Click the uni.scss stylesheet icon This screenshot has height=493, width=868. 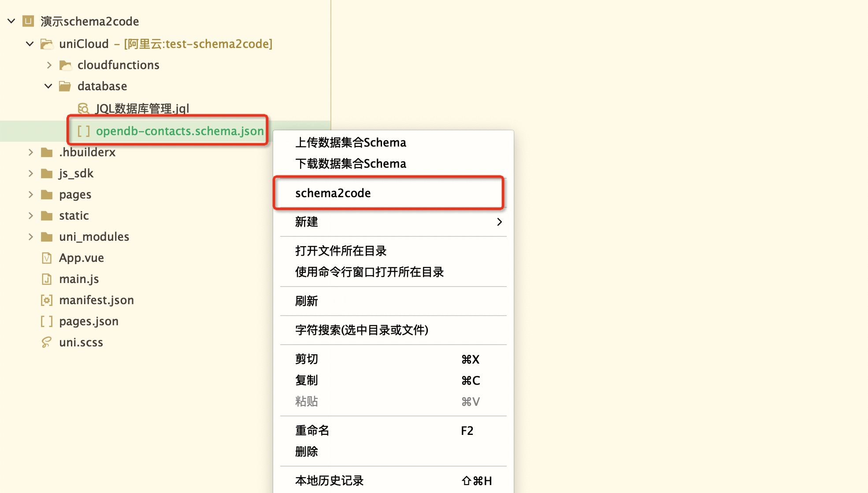coord(46,342)
